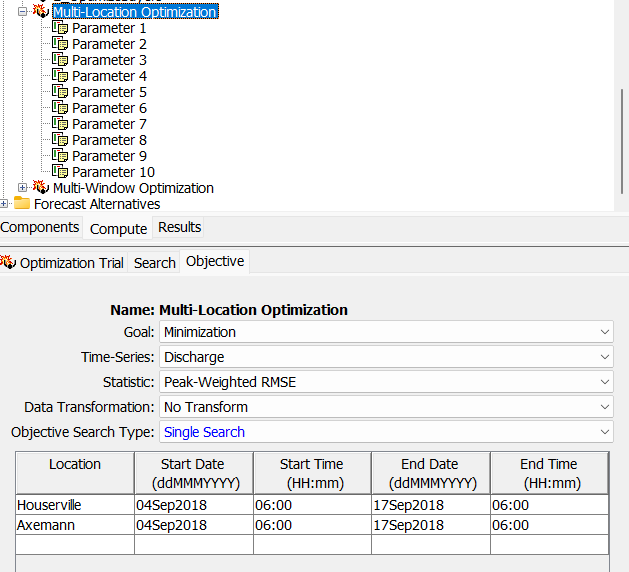Open the Search tab
The image size is (629, 572).
point(154,263)
